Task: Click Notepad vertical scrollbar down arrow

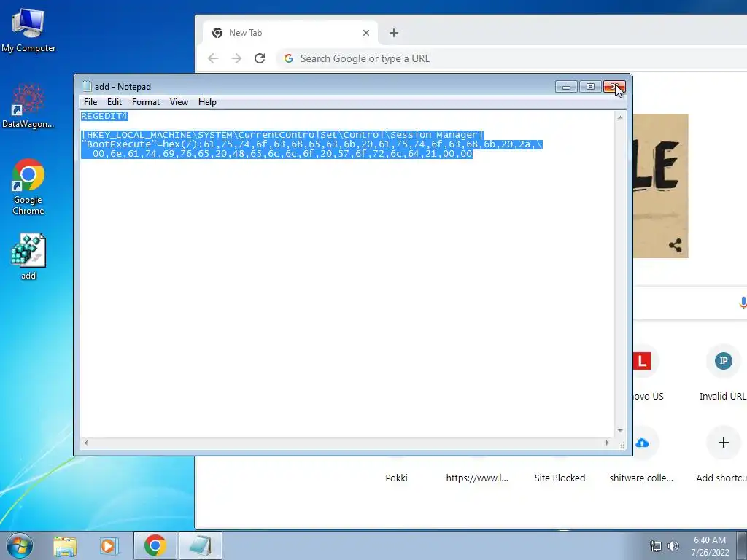Action: [620, 430]
